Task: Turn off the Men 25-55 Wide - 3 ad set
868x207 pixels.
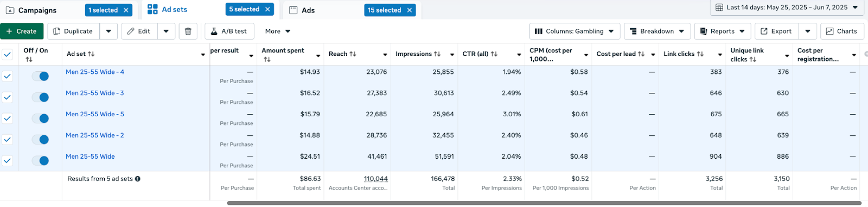Action: pos(41,97)
